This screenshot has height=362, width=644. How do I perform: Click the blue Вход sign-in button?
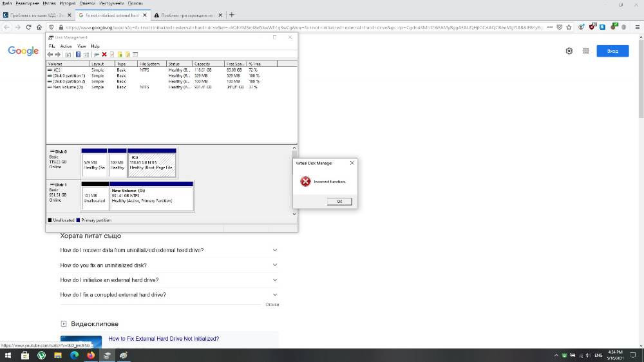[x=612, y=51]
